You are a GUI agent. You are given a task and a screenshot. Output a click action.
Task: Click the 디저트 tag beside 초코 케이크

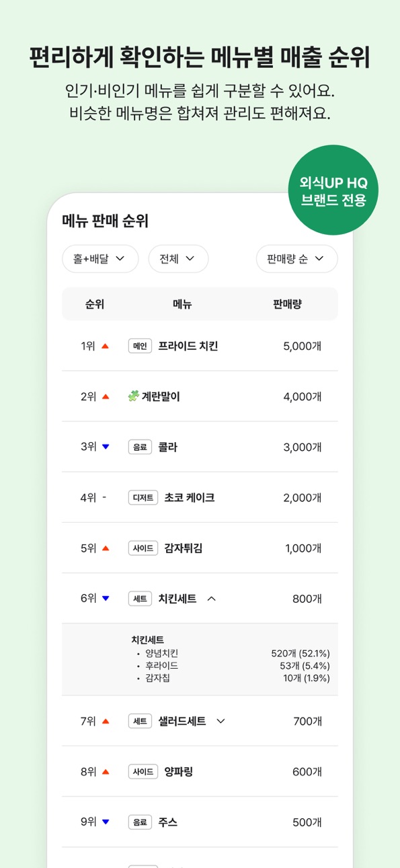pyautogui.click(x=143, y=498)
